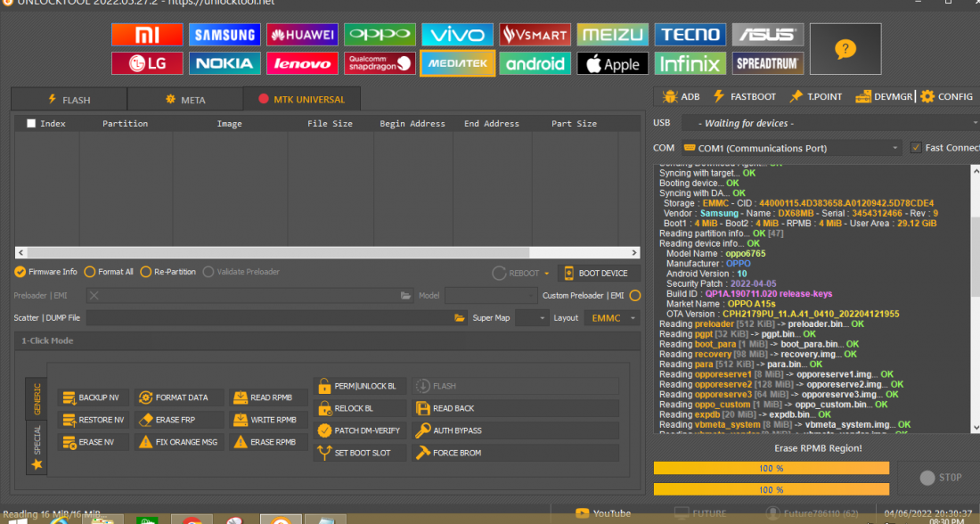This screenshot has height=524, width=980.
Task: Browse for Scatter DUMP file folder icon
Action: (460, 317)
